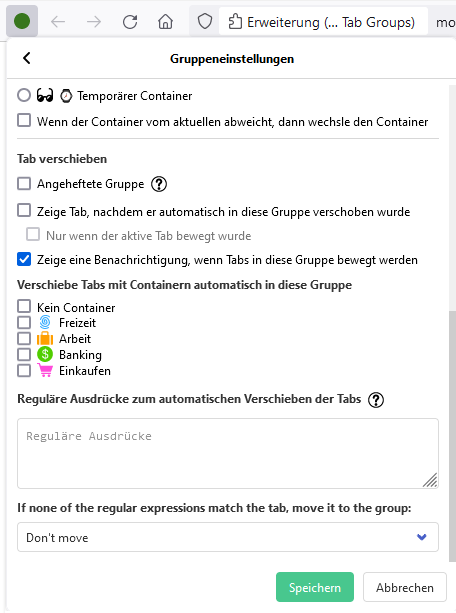Click the extension puzzle icon in the address bar
Viewport: 456px width, 613px height.
coord(235,22)
